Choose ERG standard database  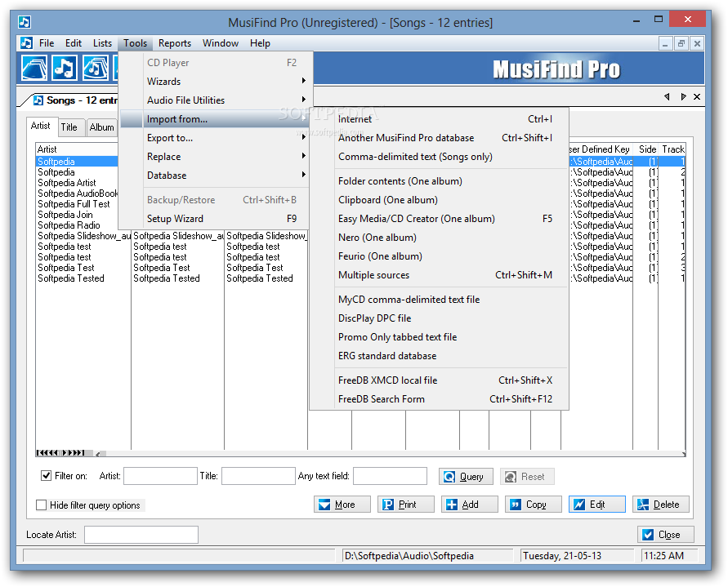440,356
